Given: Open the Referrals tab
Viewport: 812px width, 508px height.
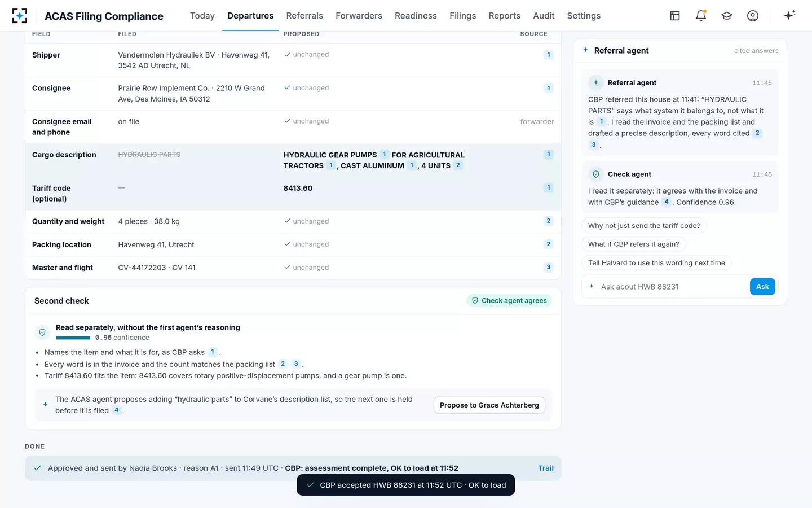Looking at the screenshot, I should pos(304,16).
